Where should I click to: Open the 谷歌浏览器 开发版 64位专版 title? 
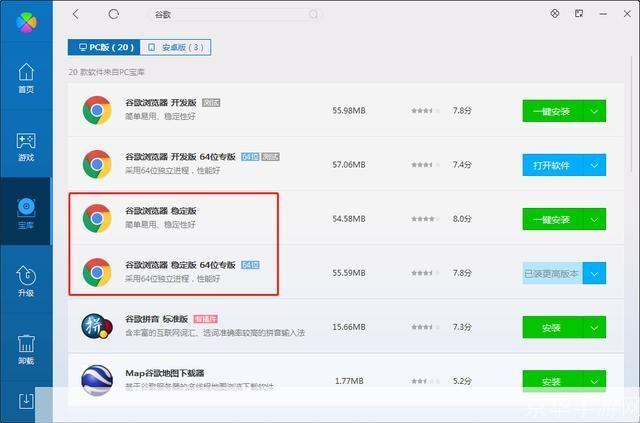point(180,157)
